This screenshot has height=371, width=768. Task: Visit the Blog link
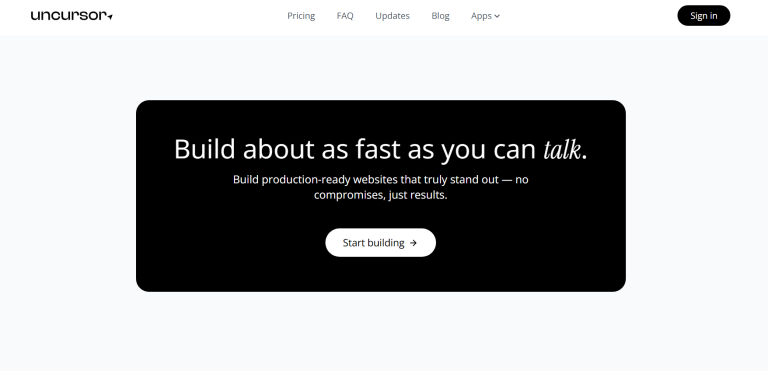click(x=440, y=16)
